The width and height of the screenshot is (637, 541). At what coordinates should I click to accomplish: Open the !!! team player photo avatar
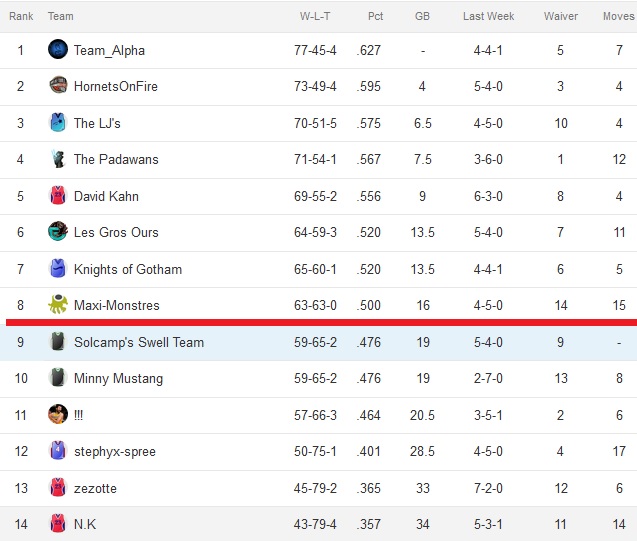pyautogui.click(x=58, y=414)
